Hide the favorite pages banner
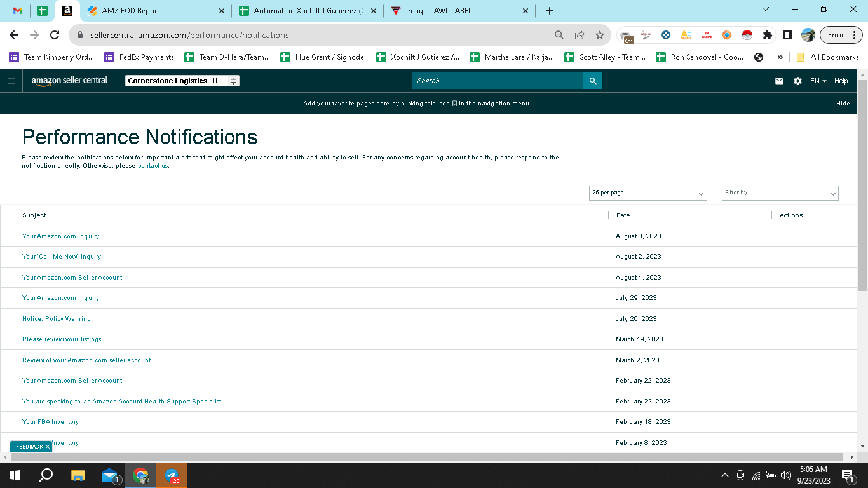This screenshot has height=488, width=868. (x=843, y=104)
